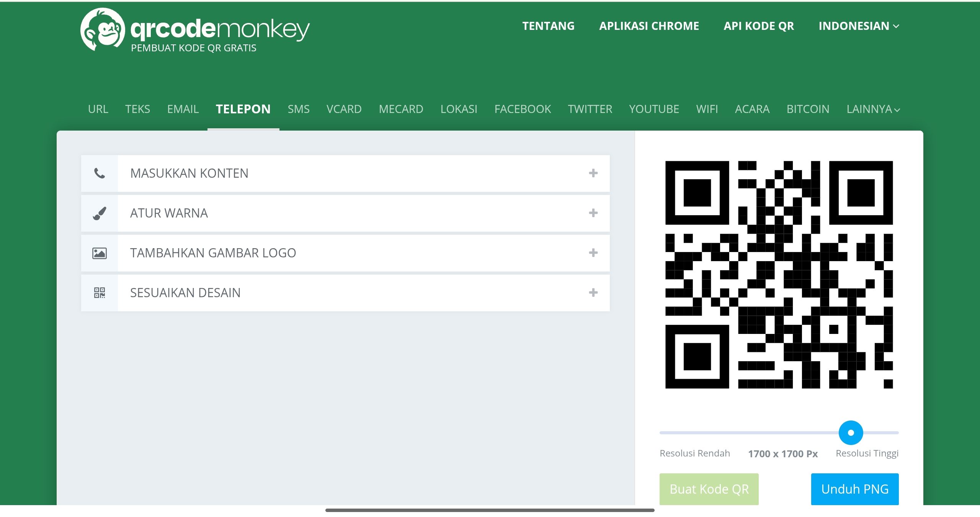
Task: Switch to the Bitcoin tab
Action: pos(808,109)
